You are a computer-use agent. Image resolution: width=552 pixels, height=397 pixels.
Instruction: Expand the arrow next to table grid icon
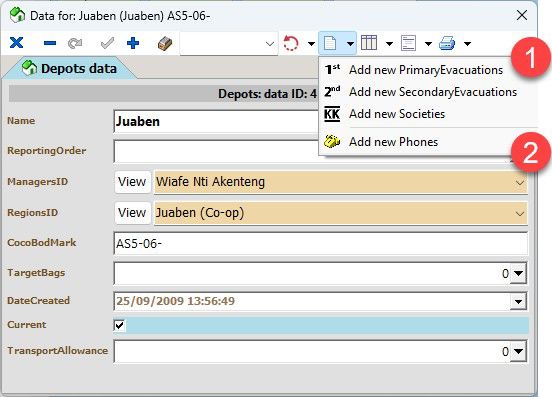[389, 44]
